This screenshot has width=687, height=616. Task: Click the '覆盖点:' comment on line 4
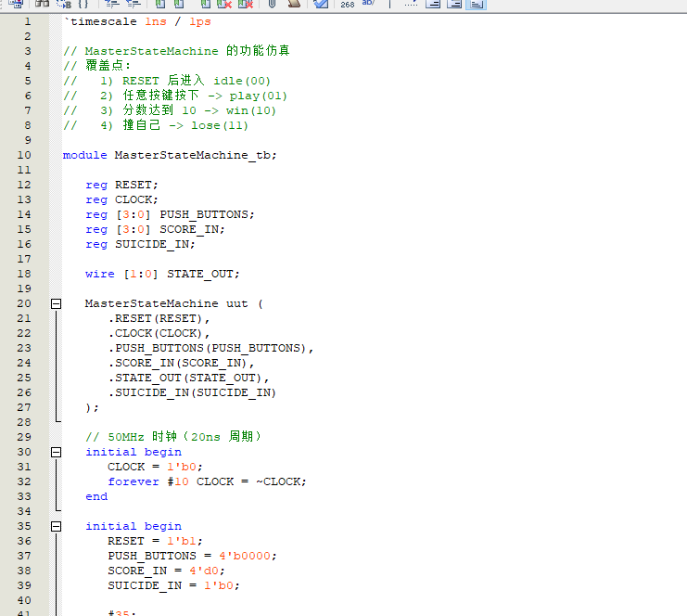click(x=96, y=66)
